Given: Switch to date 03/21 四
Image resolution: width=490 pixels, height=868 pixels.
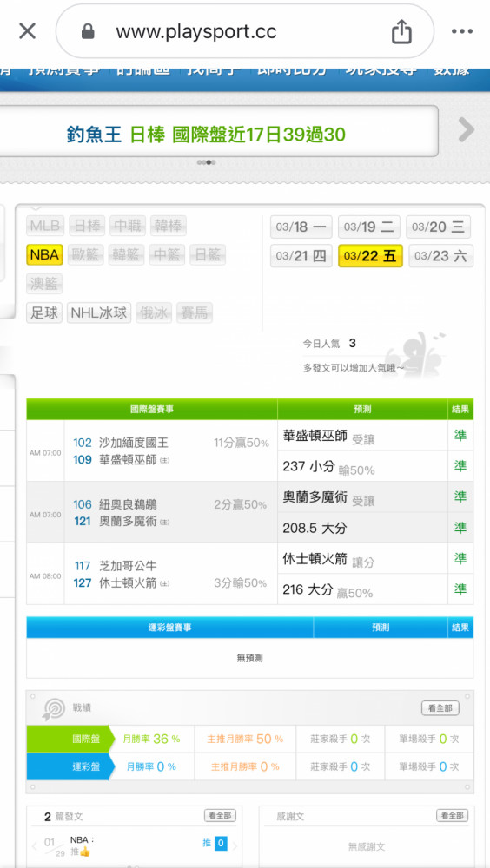Looking at the screenshot, I should (301, 256).
